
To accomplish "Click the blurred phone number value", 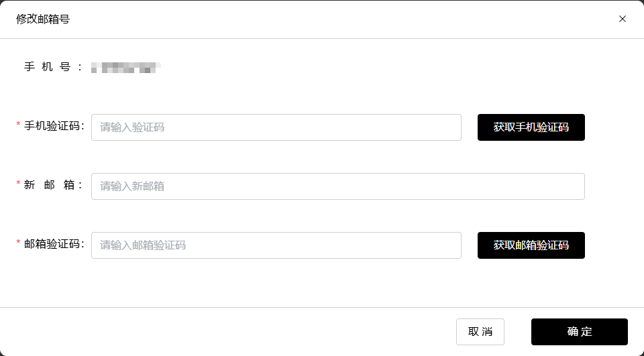I will pos(125,67).
